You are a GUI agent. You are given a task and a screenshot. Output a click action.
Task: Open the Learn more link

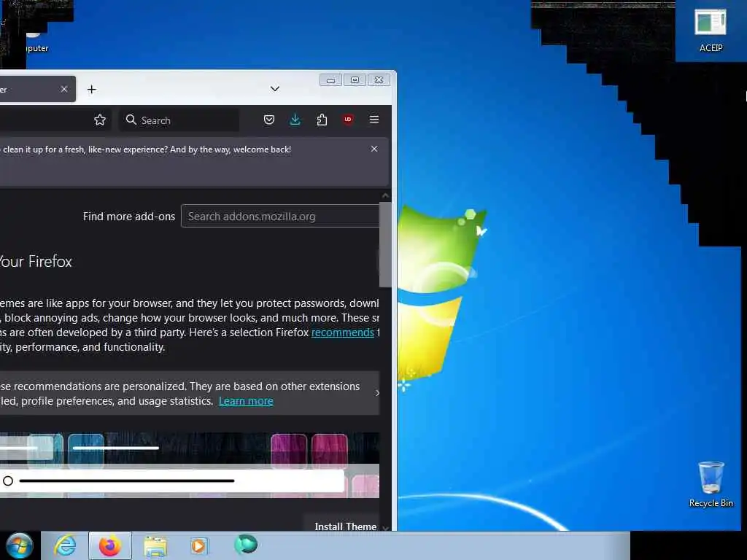click(246, 401)
